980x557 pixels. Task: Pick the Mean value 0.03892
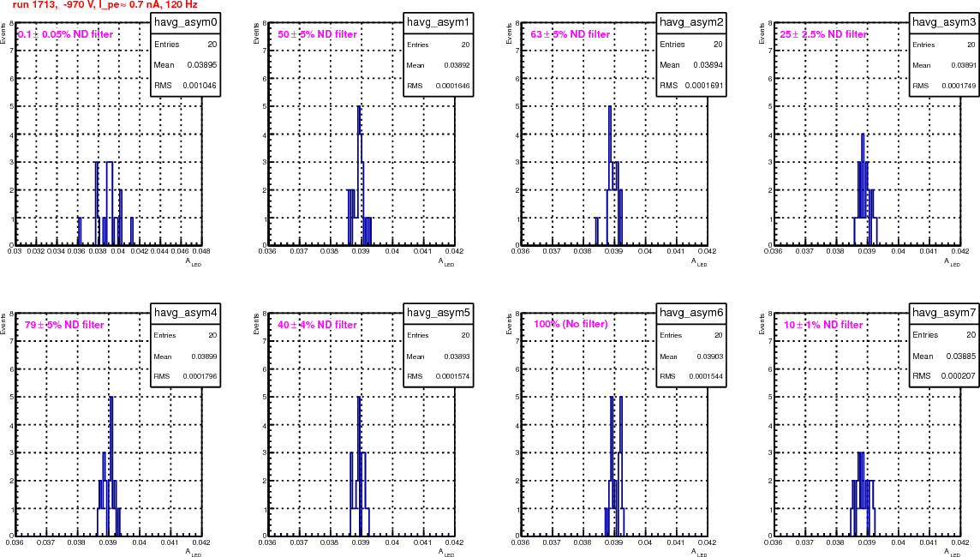click(x=457, y=65)
